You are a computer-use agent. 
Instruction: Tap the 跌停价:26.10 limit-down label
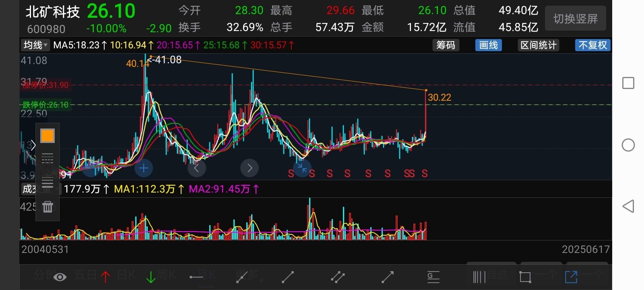tap(45, 105)
